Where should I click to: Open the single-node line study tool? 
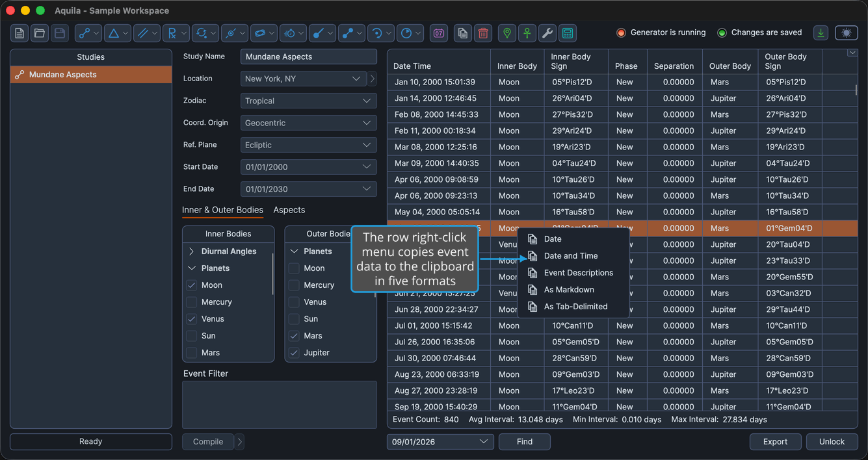point(322,33)
